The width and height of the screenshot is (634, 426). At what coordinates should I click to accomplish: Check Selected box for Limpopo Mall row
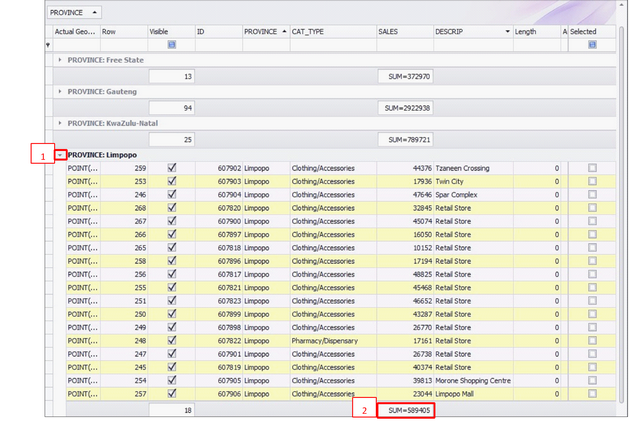tap(592, 393)
